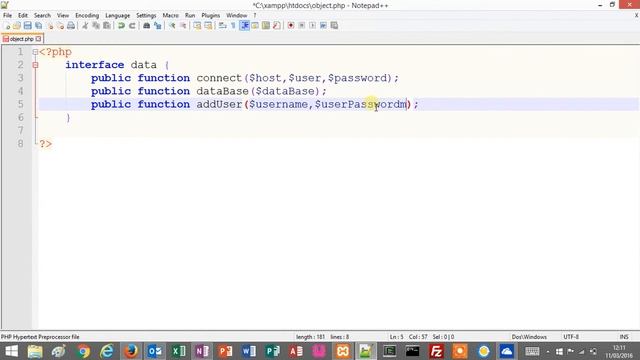Stop macro recording from the toolbar
Viewport: 640px width, 360px height.
(x=302, y=26)
